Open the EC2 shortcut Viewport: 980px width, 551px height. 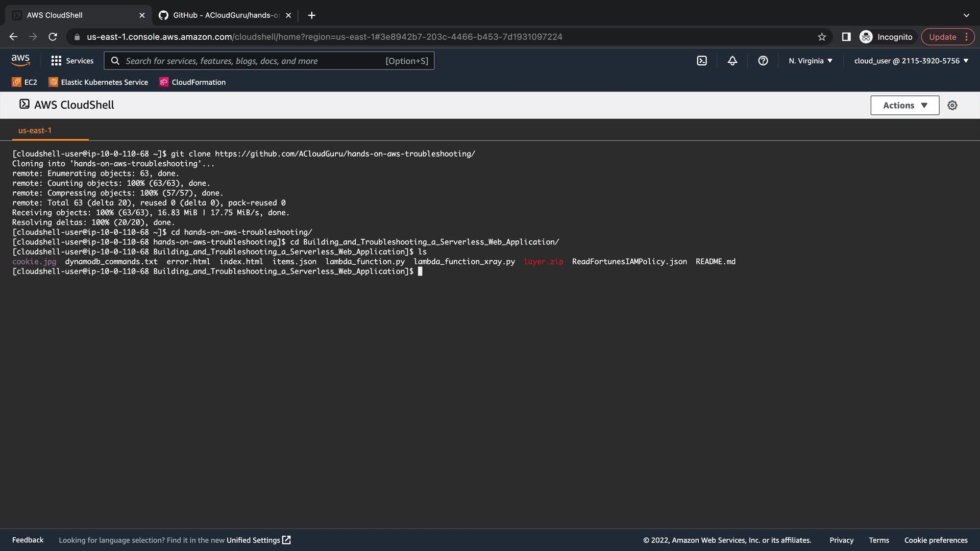[24, 82]
